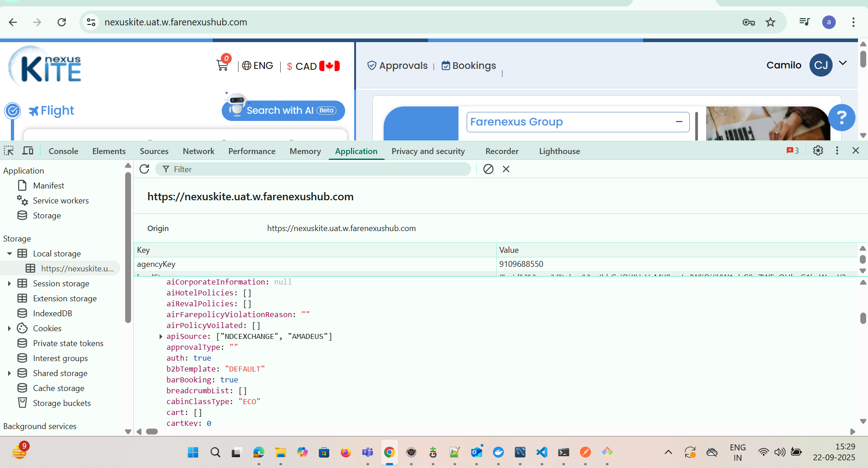Open Visual Studio Code from taskbar

(541, 452)
